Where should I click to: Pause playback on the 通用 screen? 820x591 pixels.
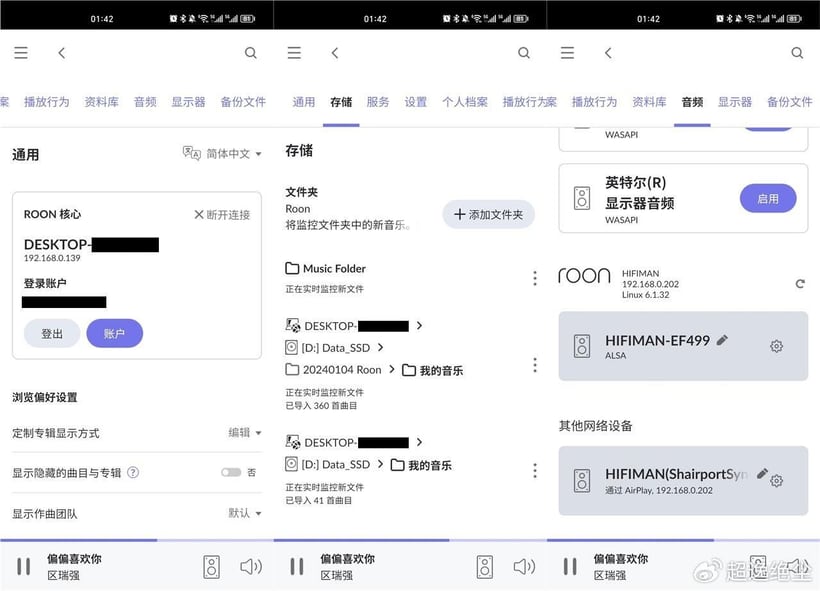(x=24, y=566)
